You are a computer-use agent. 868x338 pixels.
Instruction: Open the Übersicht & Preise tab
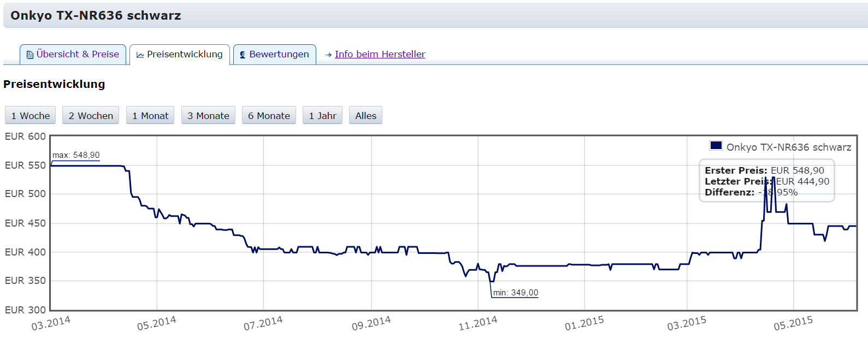[x=73, y=54]
